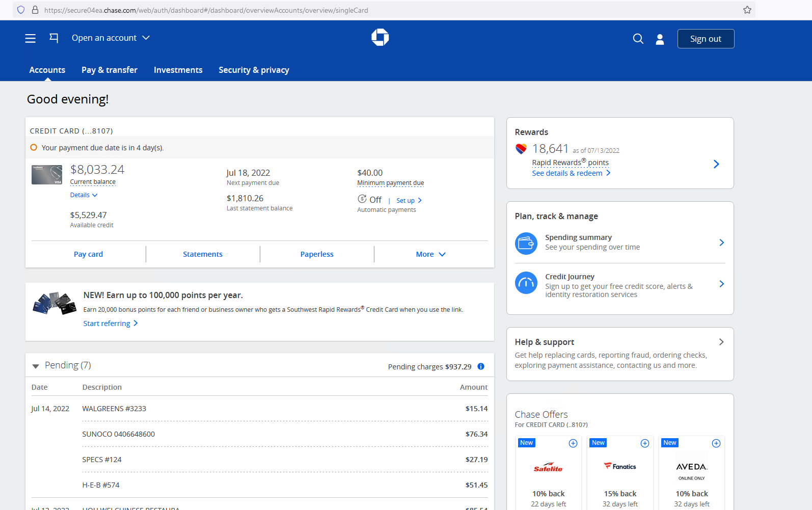Click See details & redeem link
Image resolution: width=812 pixels, height=510 pixels.
[571, 173]
